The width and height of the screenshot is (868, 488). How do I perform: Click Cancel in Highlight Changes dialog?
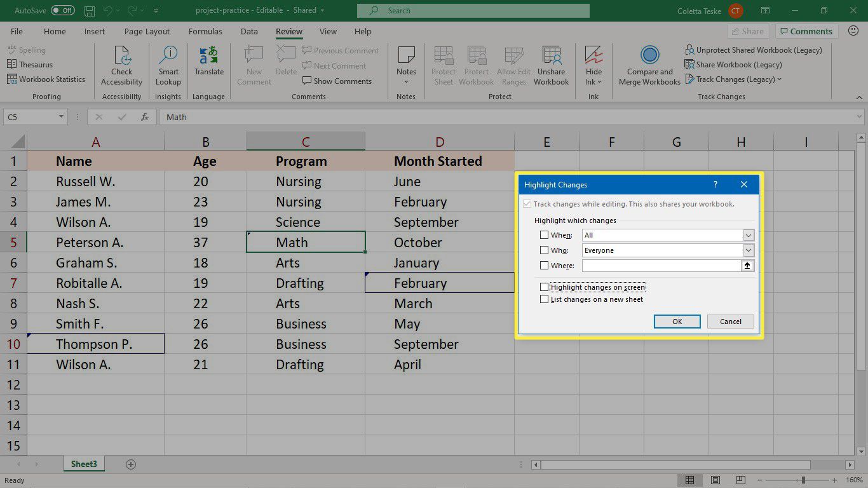pyautogui.click(x=731, y=322)
